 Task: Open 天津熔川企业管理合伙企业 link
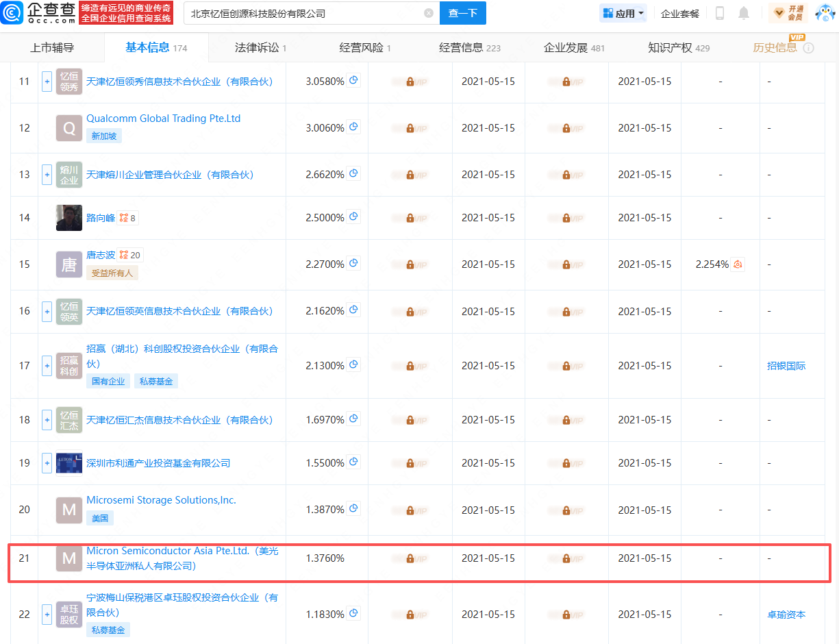(x=170, y=175)
